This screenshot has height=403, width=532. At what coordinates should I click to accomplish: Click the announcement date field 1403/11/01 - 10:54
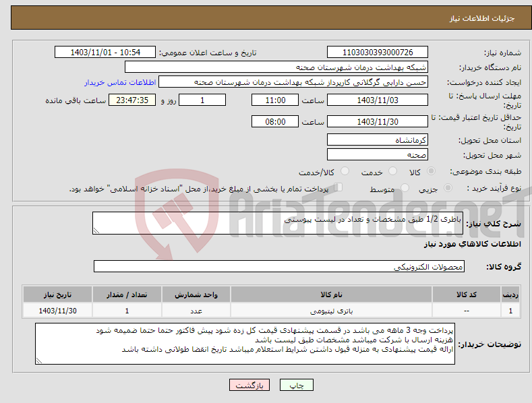pos(105,53)
